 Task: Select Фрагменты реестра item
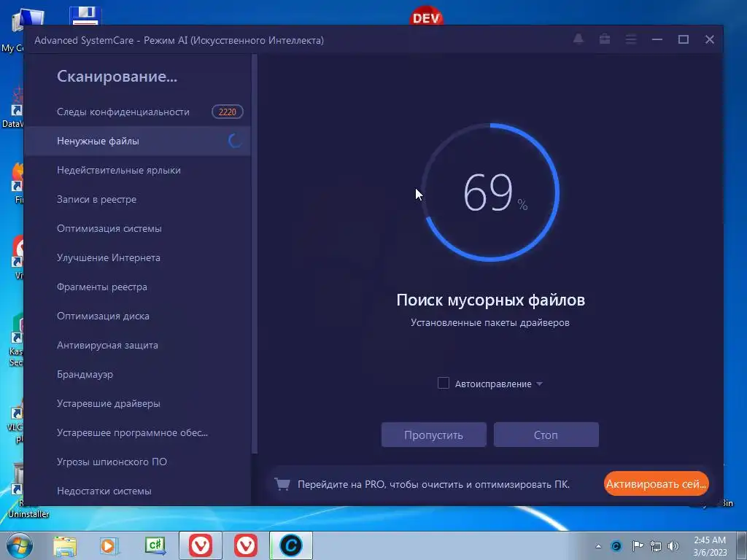[x=137, y=287]
